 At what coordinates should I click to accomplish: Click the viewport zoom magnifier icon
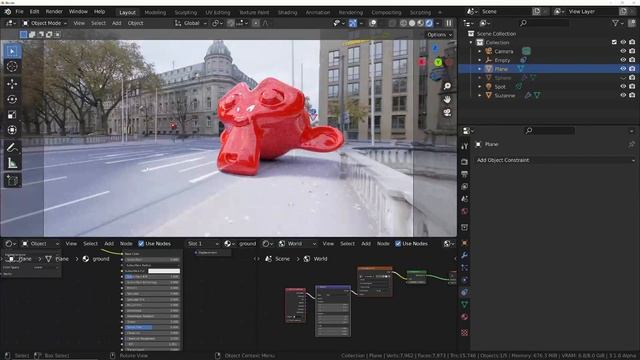447,86
